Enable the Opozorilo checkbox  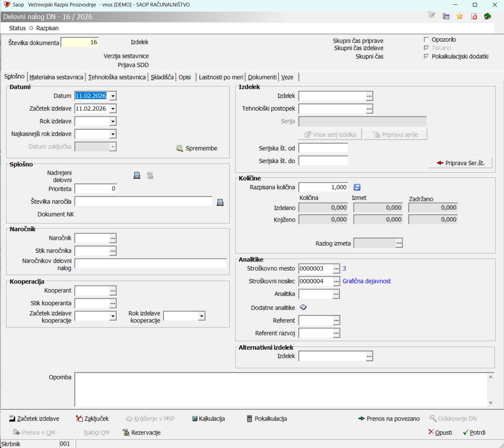426,40
